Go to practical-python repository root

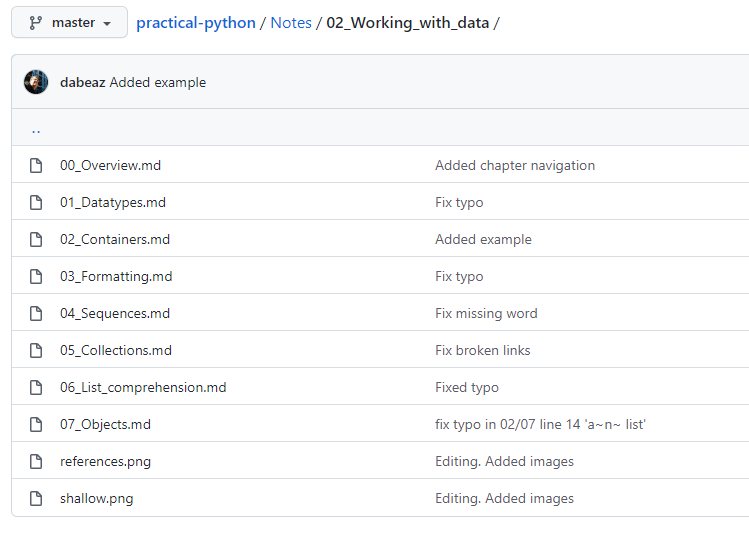tap(196, 22)
